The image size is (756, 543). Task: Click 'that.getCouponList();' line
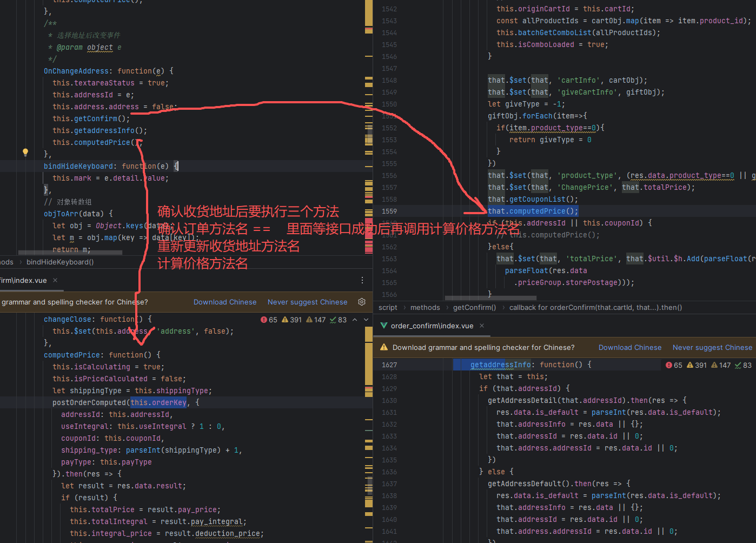tap(533, 199)
